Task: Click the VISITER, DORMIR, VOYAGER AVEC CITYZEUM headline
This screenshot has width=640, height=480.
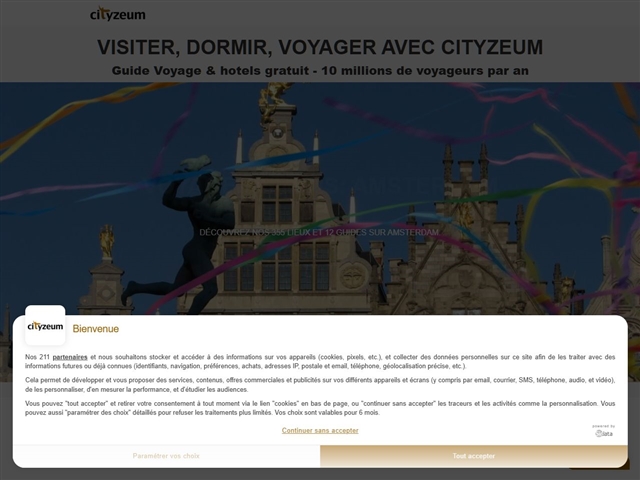Action: pos(320,47)
